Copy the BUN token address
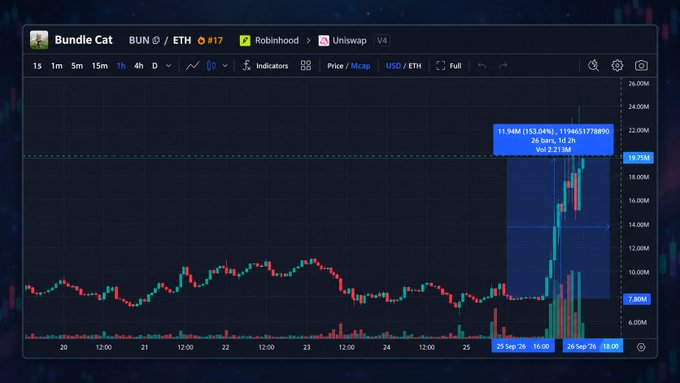Screen dimensions: 680x383 [156, 40]
